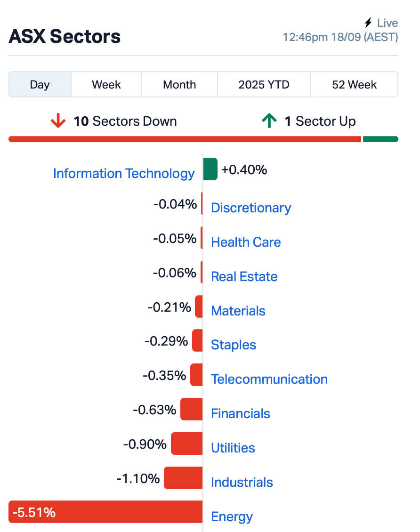The height and width of the screenshot is (532, 420).
Task: Click the Health Care sector link
Action: [246, 242]
